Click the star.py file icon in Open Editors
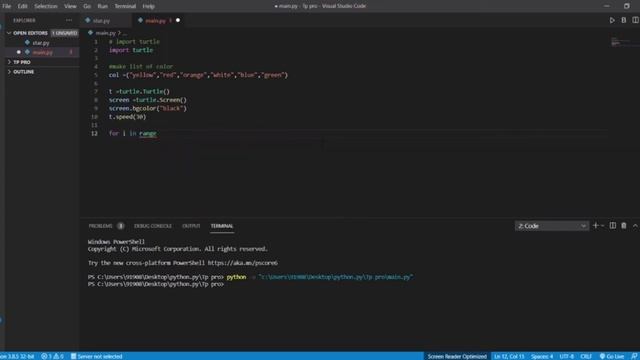The height and width of the screenshot is (360, 640). 27,42
